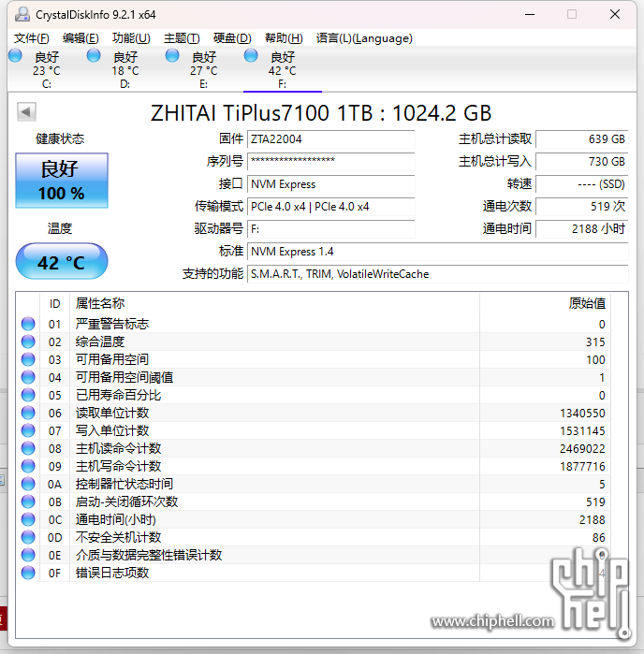Click the host total writes 730 GB value
The width and height of the screenshot is (644, 654).
click(582, 162)
